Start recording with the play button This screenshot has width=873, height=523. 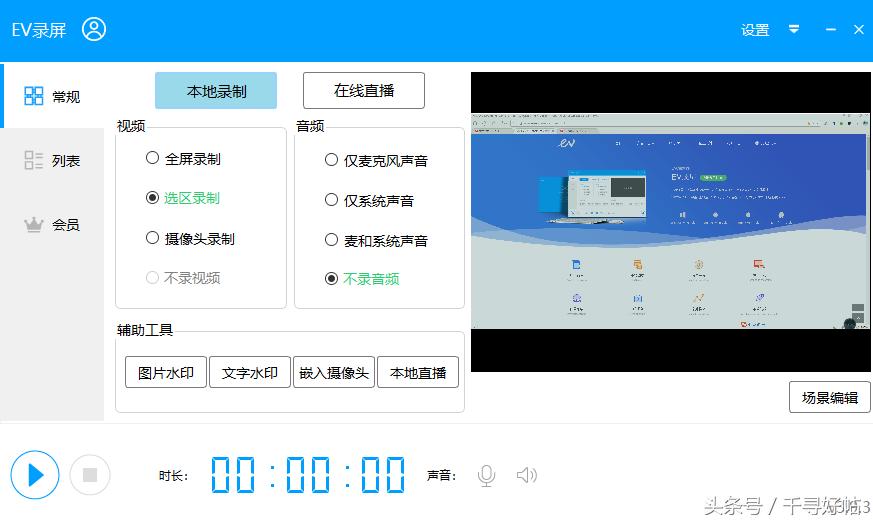pos(35,475)
